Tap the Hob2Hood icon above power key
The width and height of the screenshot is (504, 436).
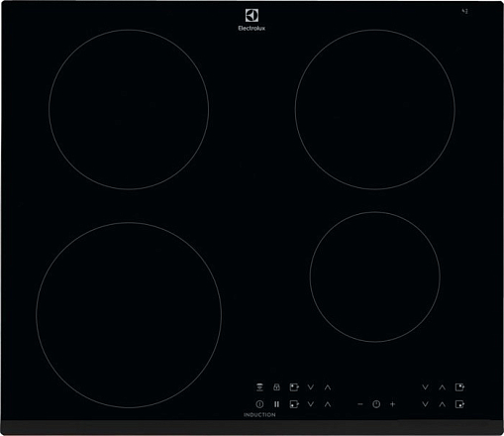click(x=259, y=387)
